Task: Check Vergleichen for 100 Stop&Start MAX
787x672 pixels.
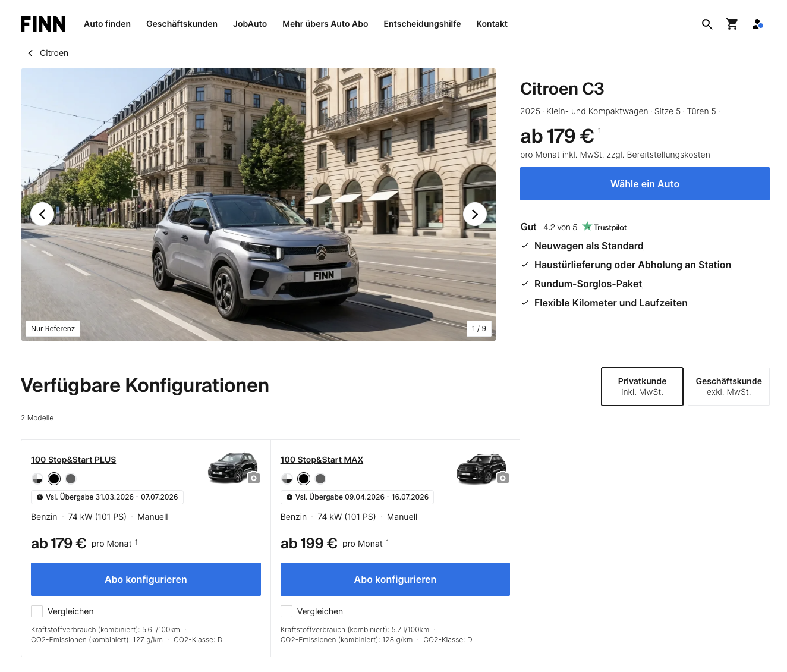Action: coord(287,611)
